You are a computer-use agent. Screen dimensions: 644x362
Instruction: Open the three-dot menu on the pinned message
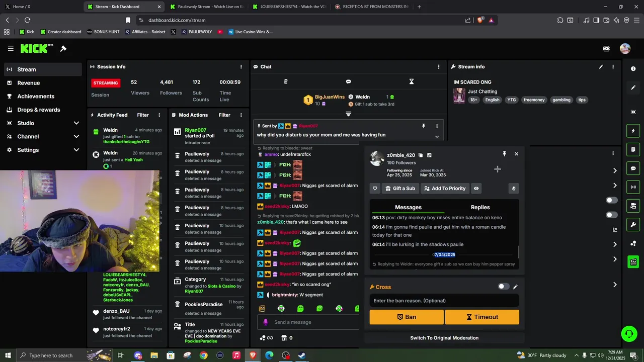click(437, 126)
